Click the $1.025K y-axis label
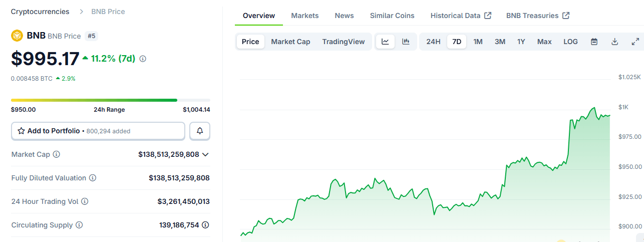644x242 pixels. [629, 77]
